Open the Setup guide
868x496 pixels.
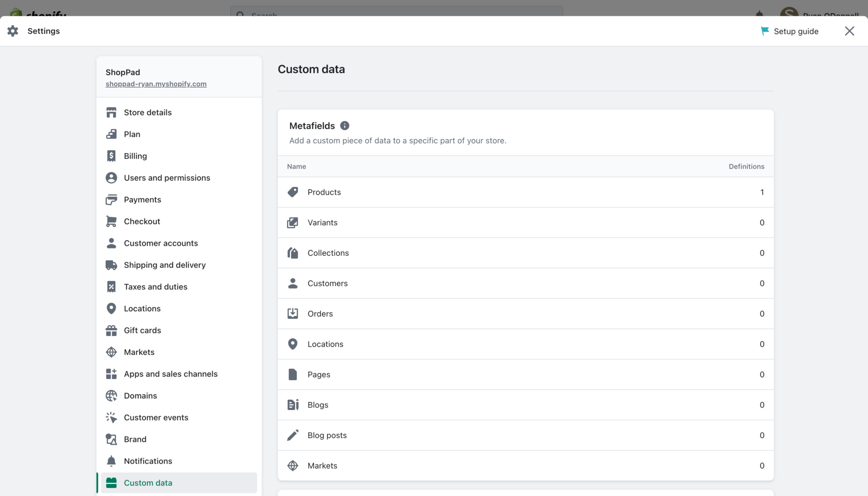click(789, 31)
